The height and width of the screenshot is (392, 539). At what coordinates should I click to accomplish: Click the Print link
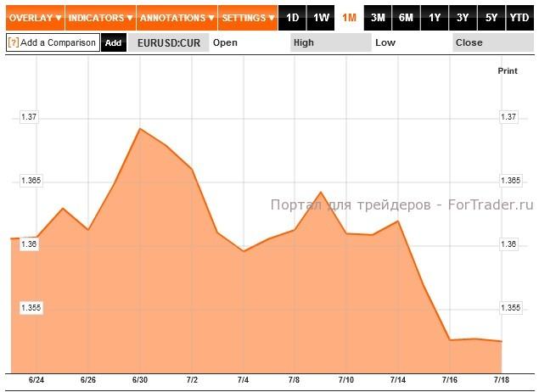point(507,71)
